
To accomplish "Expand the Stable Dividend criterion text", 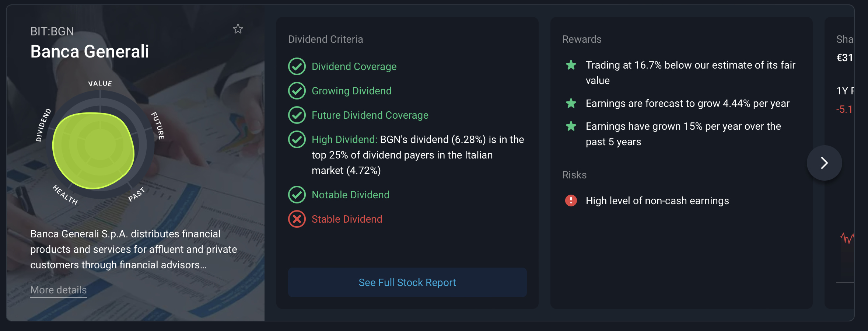I will click(347, 219).
